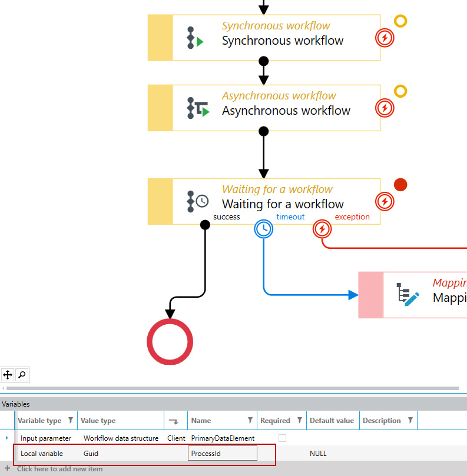
Task: Click Asynchronous workflow output connector dot
Action: point(263,131)
